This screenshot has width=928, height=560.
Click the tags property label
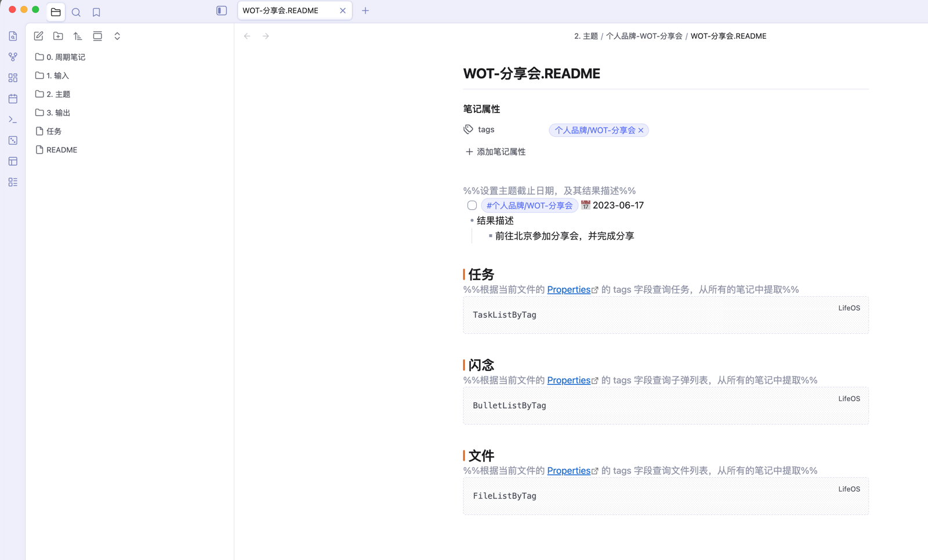click(x=486, y=129)
